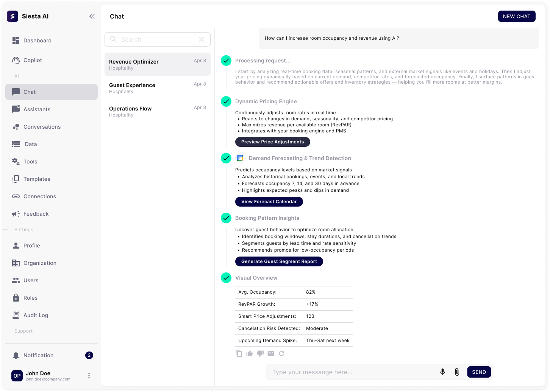Collapse the sidebar using the double chevron
This screenshot has width=550, height=392.
[x=92, y=16]
